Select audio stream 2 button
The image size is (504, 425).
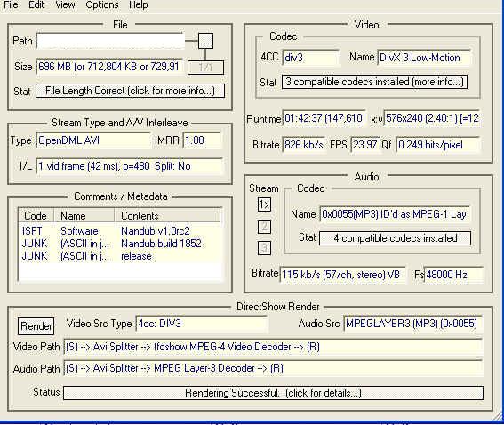264,227
